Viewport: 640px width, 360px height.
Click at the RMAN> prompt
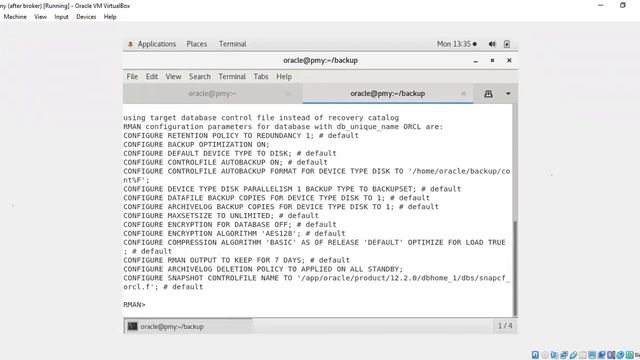[134, 304]
